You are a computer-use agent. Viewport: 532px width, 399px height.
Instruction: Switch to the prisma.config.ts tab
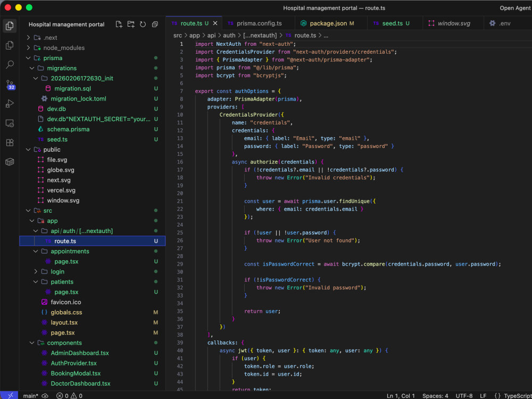tap(259, 23)
